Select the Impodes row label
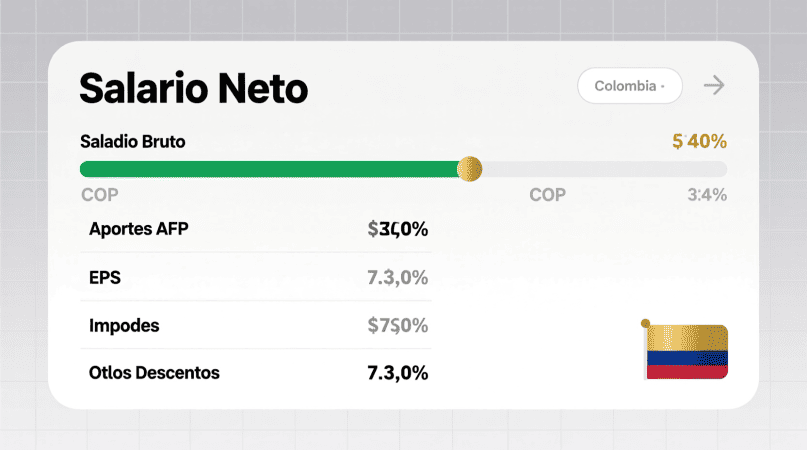The width and height of the screenshot is (807, 450). click(x=124, y=325)
